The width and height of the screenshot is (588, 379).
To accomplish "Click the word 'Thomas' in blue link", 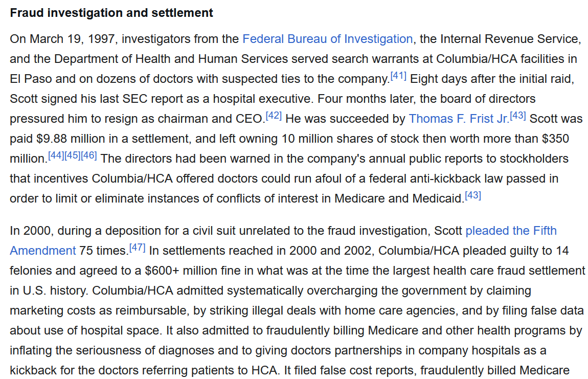I will [x=431, y=119].
